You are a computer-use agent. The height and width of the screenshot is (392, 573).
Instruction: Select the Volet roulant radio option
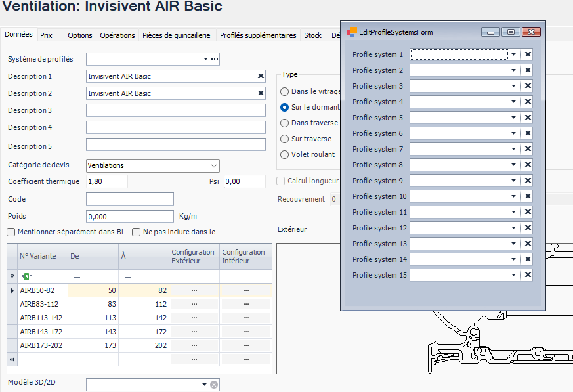click(x=284, y=155)
